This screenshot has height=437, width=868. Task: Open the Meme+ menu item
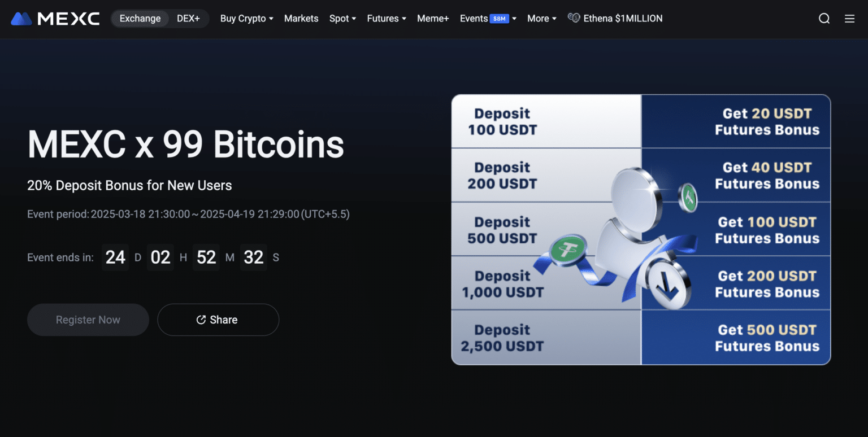pos(433,19)
